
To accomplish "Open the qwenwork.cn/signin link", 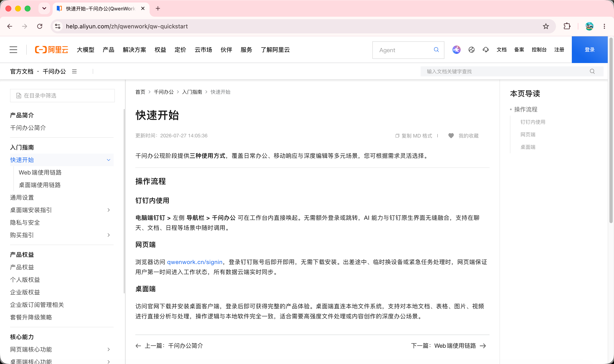I will coord(195,262).
